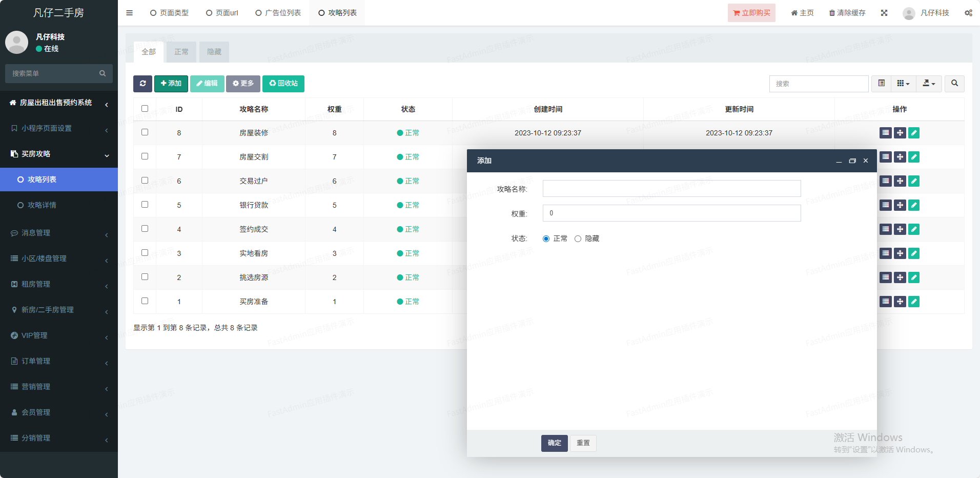Tick the select-all checkbox in table header
Image resolution: width=980 pixels, height=478 pixels.
tap(145, 109)
